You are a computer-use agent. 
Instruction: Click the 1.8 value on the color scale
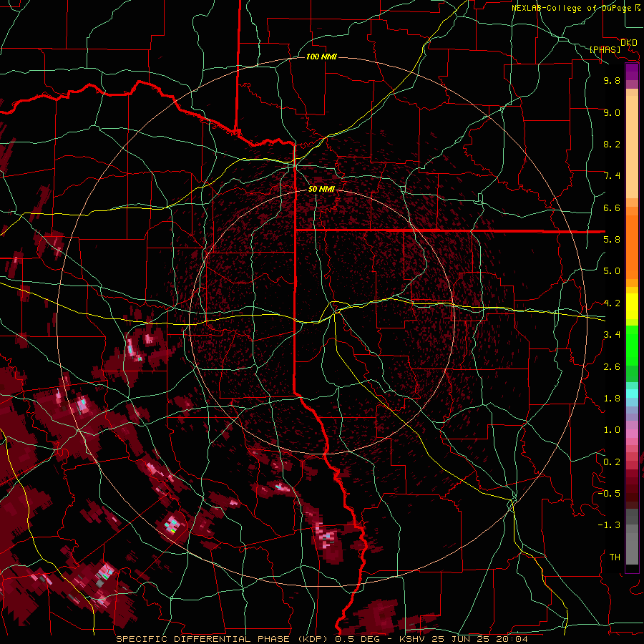tap(612, 399)
